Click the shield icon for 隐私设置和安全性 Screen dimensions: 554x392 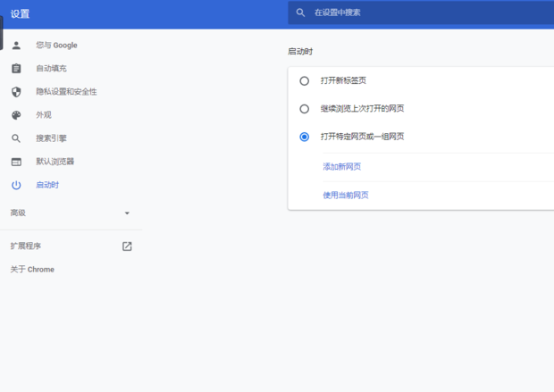[16, 92]
